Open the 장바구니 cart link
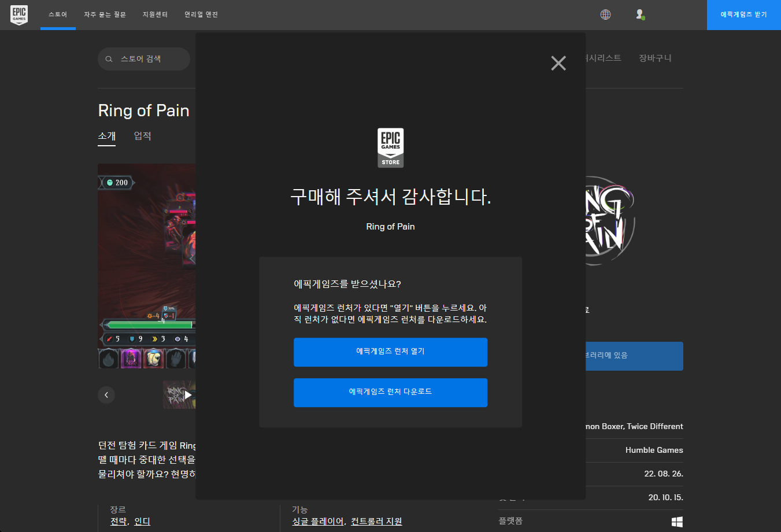 [655, 58]
